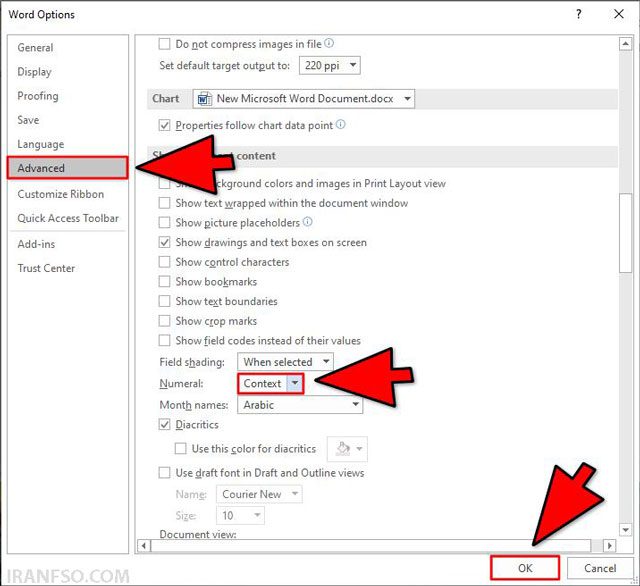Click the horizontal scroll right arrow
Screen dimensions: 640x586
pyautogui.click(x=609, y=546)
